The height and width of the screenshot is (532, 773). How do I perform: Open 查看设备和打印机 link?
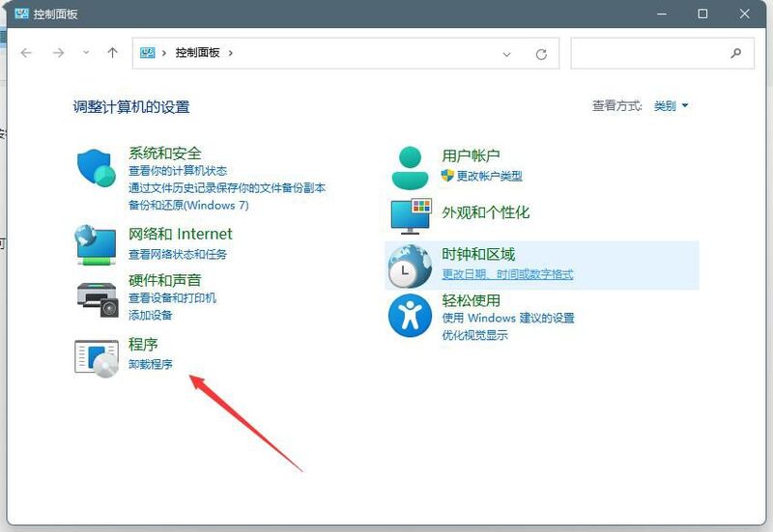point(172,298)
